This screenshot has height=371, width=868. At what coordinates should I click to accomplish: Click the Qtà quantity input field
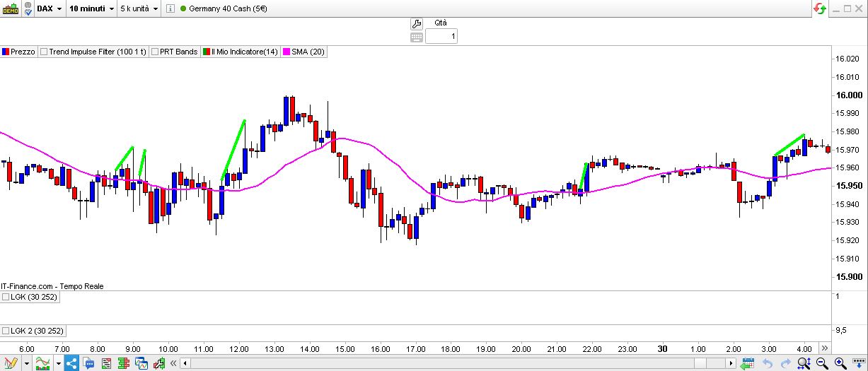click(x=441, y=36)
